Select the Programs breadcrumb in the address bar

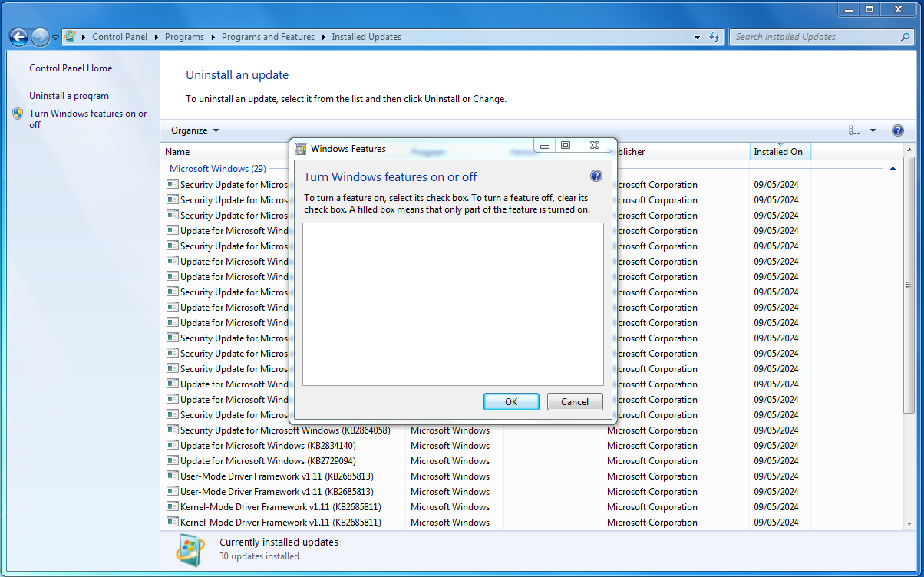(x=184, y=37)
